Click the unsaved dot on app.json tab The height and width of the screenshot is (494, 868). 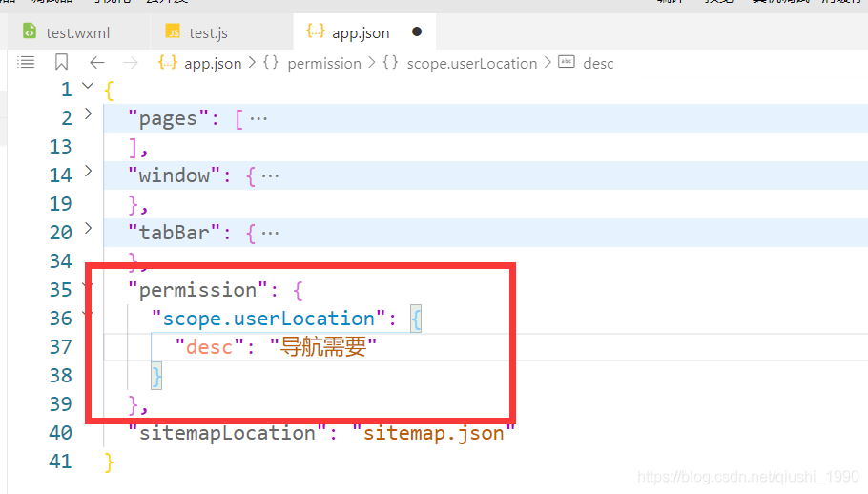416,31
